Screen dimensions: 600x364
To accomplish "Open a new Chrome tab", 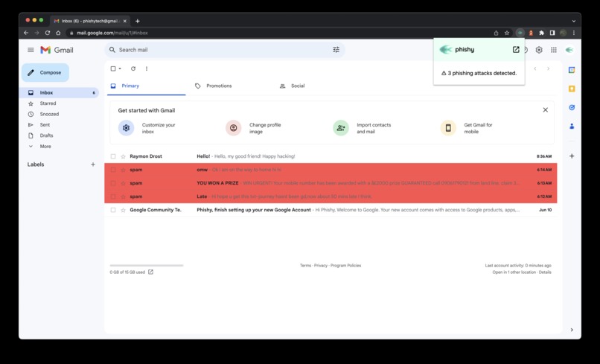I will [138, 21].
